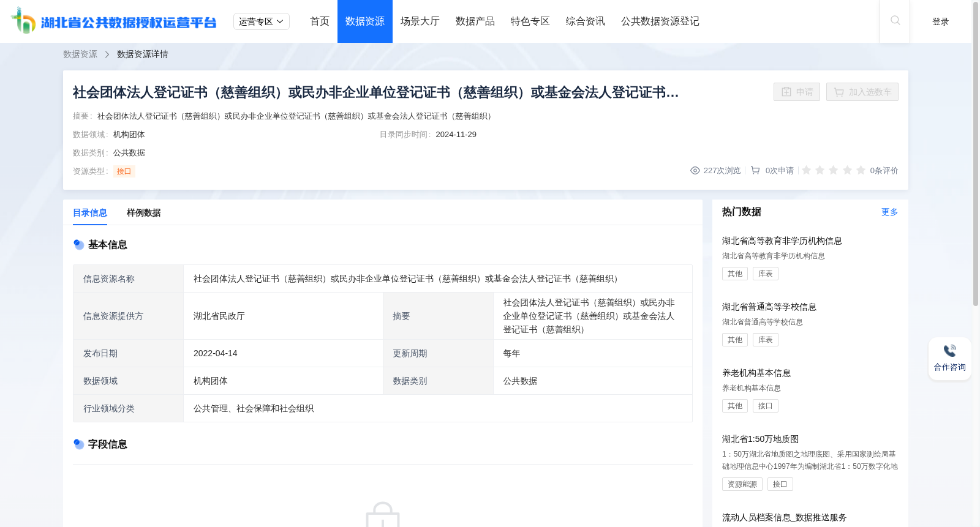Click the 申请 button
Screen dimensions: 980x527
[x=797, y=92]
